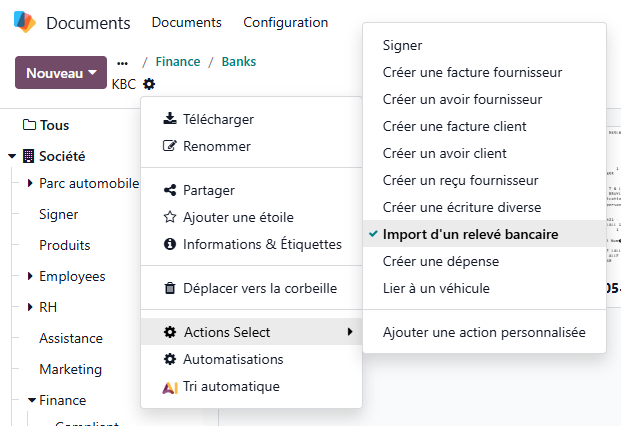
Task: Select Créer une facture fournisseur
Action: coord(472,72)
